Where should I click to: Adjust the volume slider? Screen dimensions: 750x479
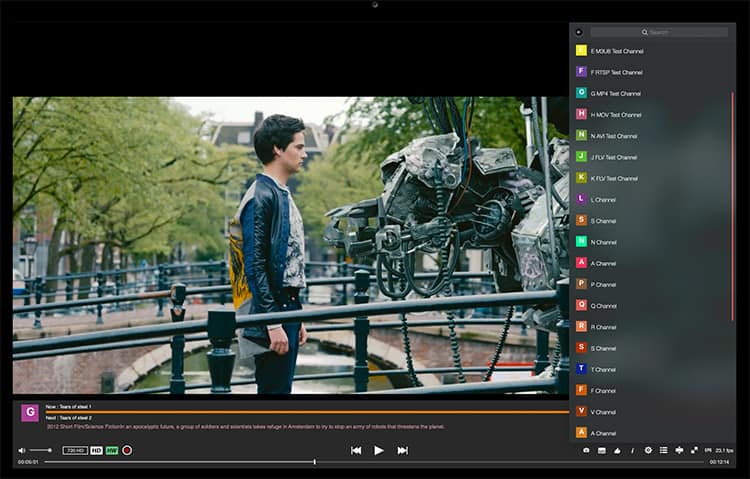tap(41, 450)
